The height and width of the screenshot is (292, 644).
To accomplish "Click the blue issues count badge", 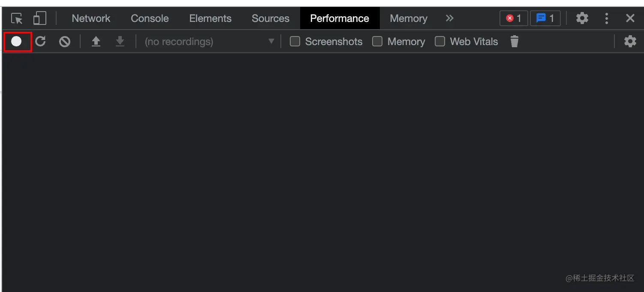I will click(545, 18).
